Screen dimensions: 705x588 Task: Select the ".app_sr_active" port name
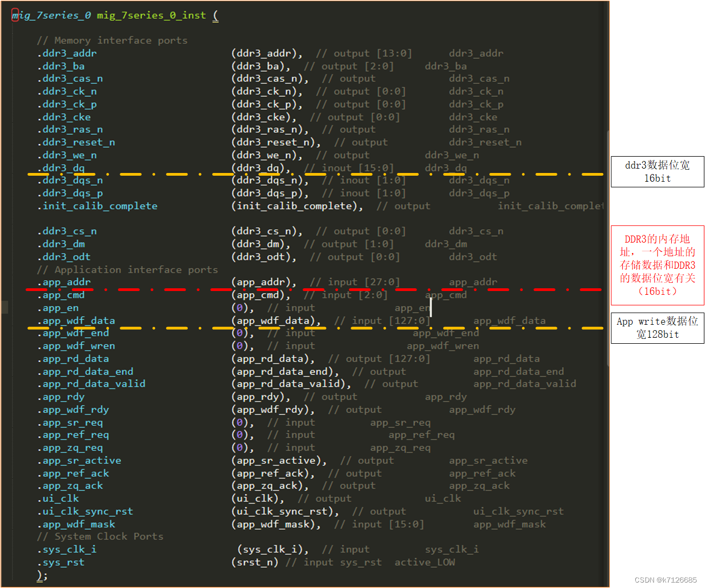point(79,461)
